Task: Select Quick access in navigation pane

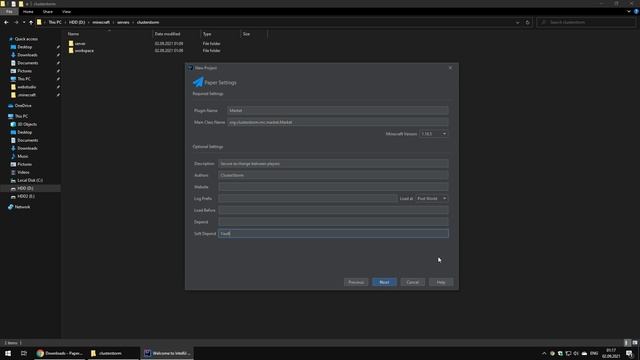Action: point(26,39)
